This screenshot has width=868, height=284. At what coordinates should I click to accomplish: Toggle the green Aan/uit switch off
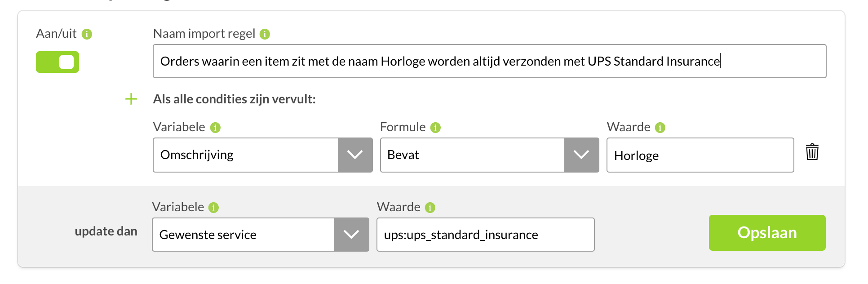tap(58, 62)
